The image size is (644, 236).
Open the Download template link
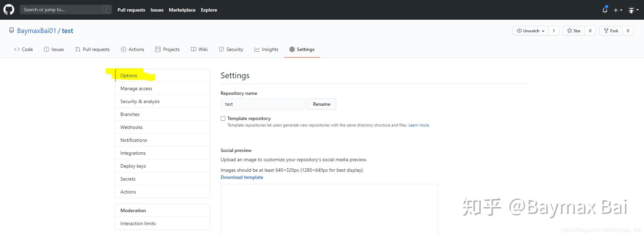click(242, 177)
